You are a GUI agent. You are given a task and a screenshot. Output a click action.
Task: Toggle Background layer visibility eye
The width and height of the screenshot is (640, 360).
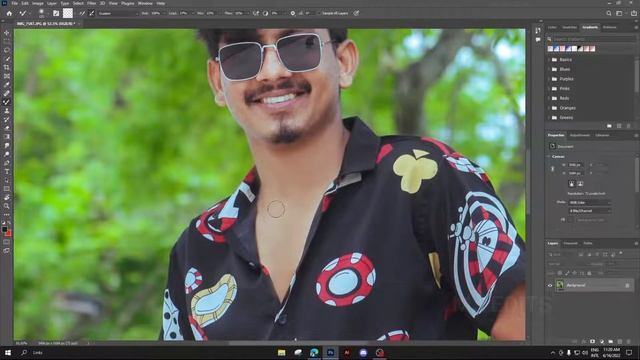(x=550, y=285)
